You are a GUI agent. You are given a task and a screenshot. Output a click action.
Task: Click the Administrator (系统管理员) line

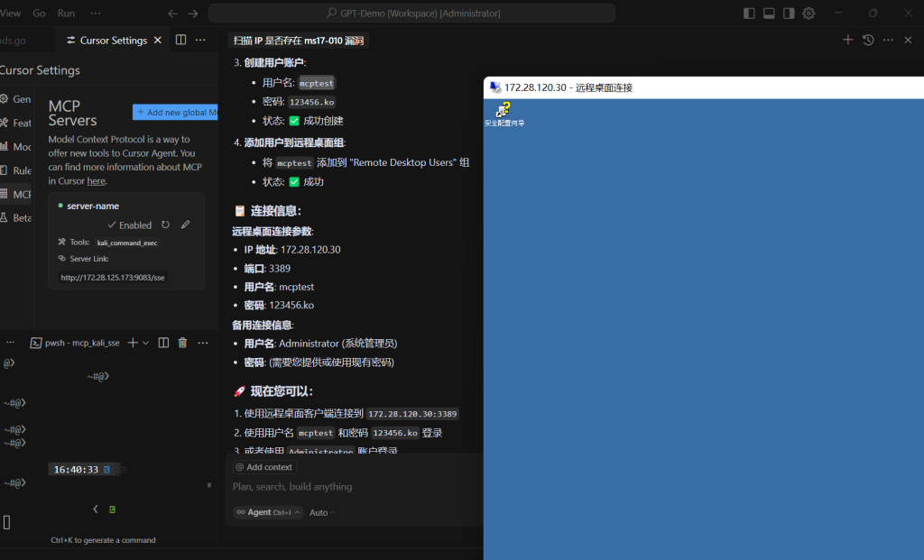pos(320,344)
